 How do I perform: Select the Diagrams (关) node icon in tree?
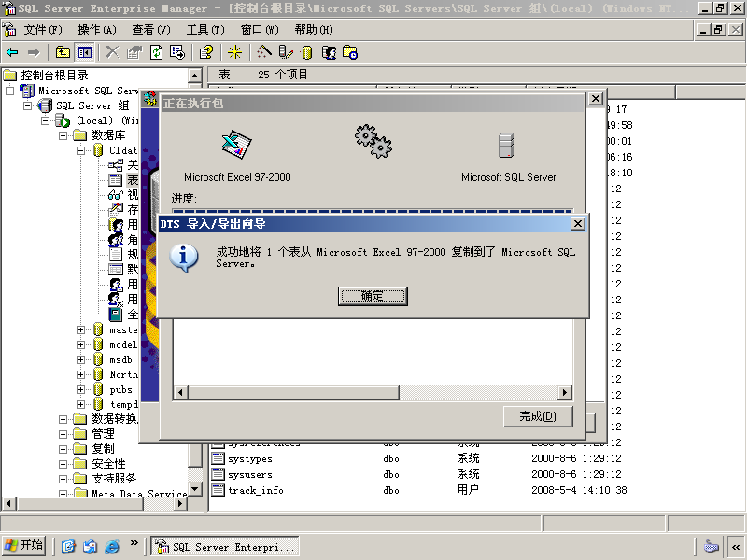coord(116,165)
